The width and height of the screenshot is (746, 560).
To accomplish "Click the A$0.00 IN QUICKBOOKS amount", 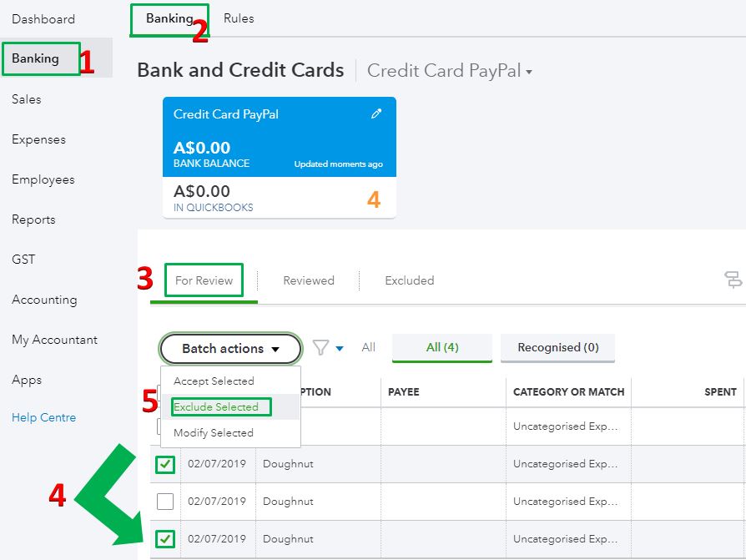I will [x=202, y=191].
